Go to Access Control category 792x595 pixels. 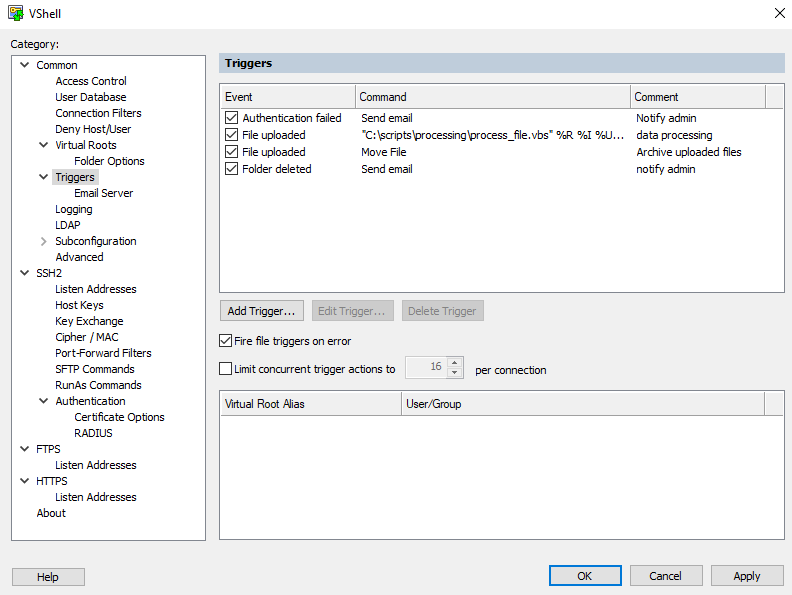click(91, 81)
